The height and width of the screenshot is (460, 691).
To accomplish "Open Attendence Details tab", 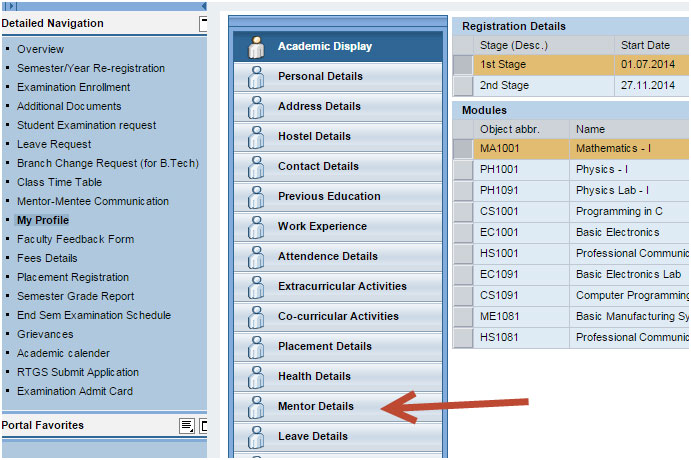I will coord(327,257).
